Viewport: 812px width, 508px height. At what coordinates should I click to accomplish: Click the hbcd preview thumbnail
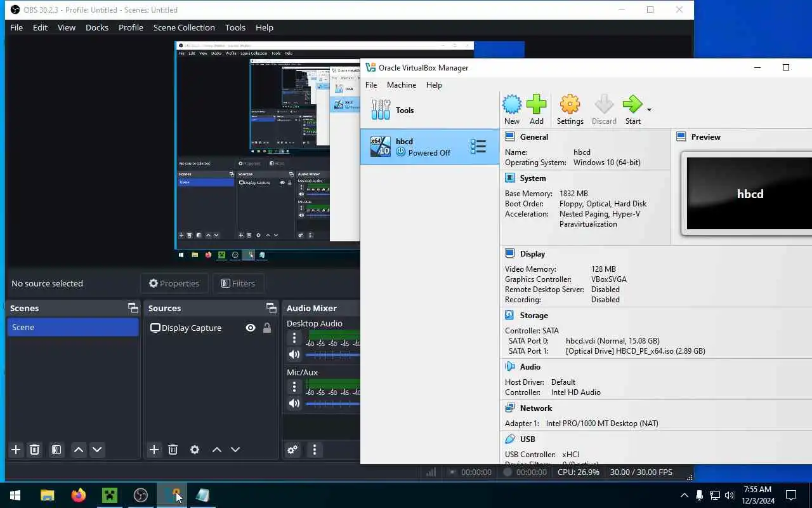click(749, 194)
